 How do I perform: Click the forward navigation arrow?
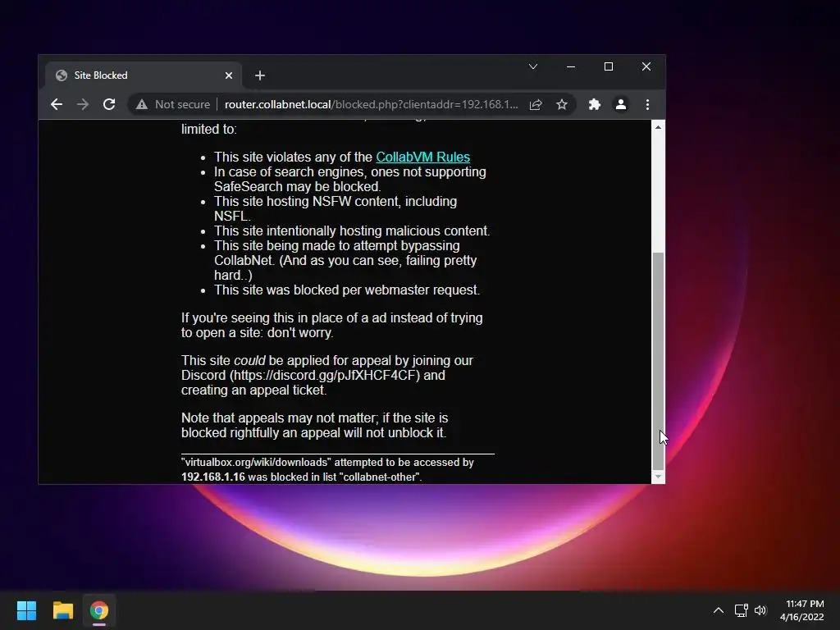83,104
